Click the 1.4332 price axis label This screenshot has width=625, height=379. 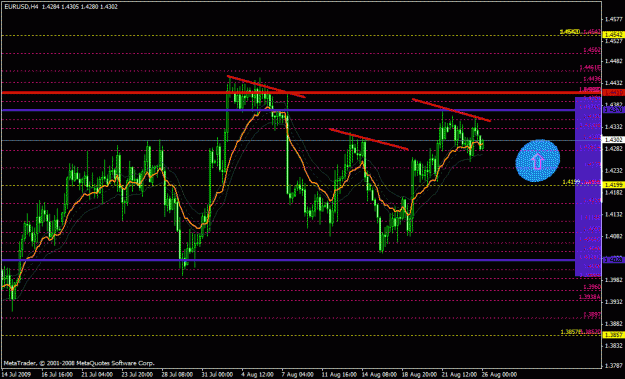pos(613,127)
